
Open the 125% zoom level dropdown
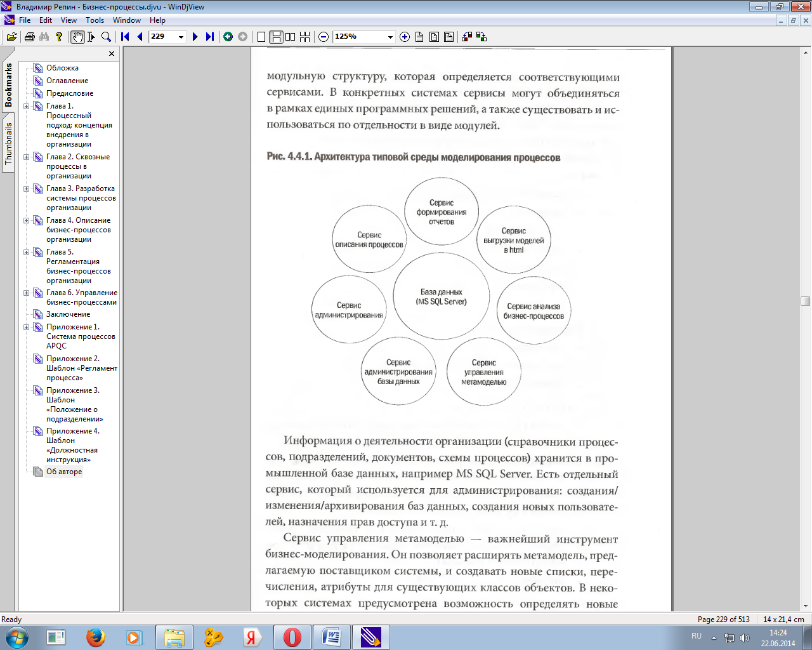390,37
